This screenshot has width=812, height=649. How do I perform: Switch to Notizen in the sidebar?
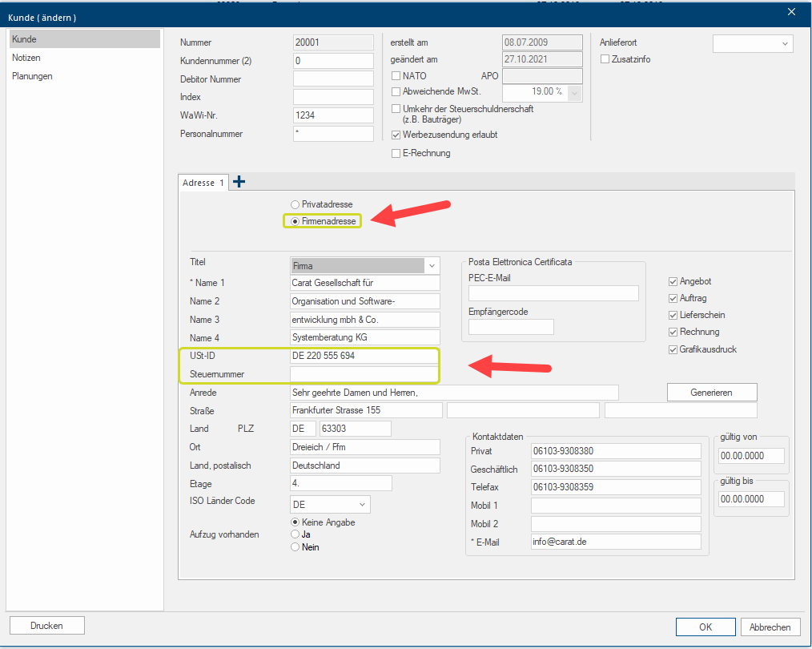point(26,58)
